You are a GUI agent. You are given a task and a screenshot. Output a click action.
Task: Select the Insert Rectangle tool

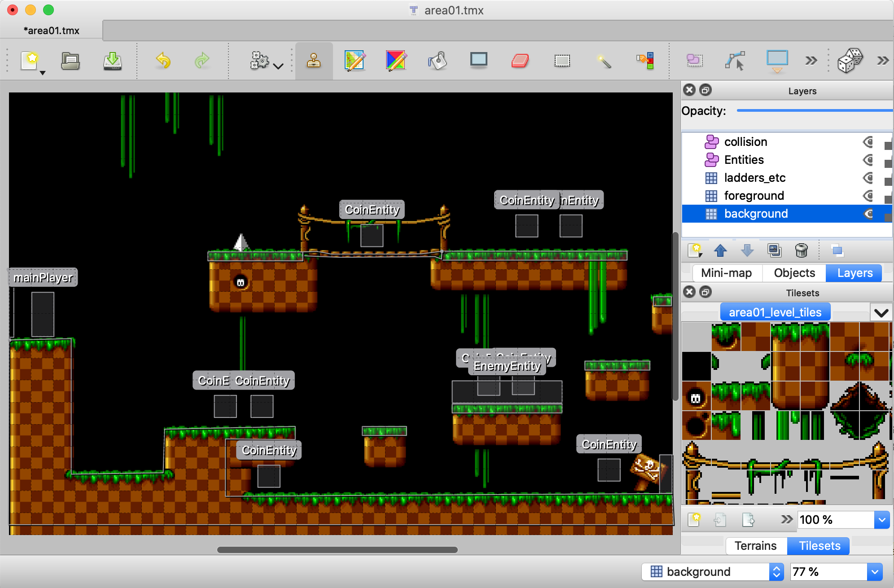pyautogui.click(x=777, y=61)
